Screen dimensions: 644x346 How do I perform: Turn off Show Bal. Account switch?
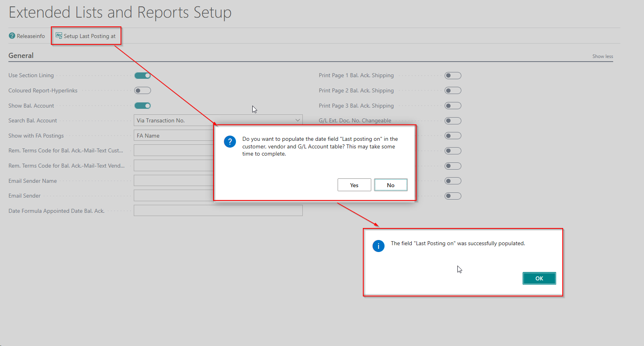click(x=143, y=106)
